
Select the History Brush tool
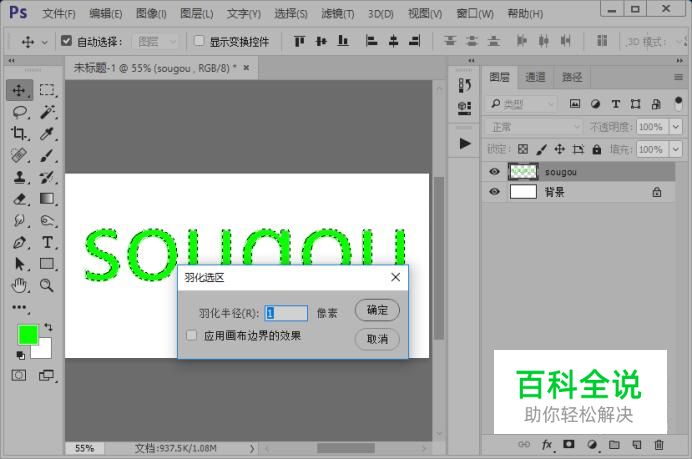47,177
